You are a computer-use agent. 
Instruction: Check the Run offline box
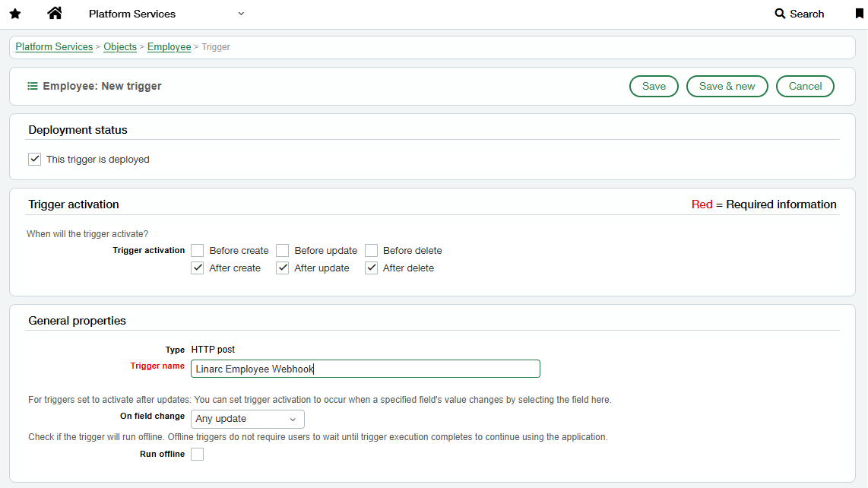tap(197, 455)
